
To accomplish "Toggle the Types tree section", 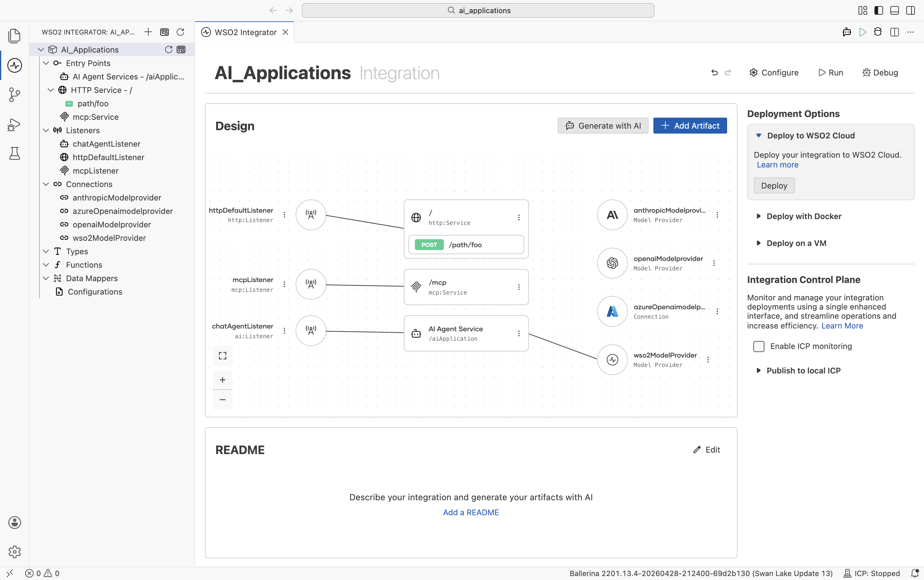I will click(46, 251).
